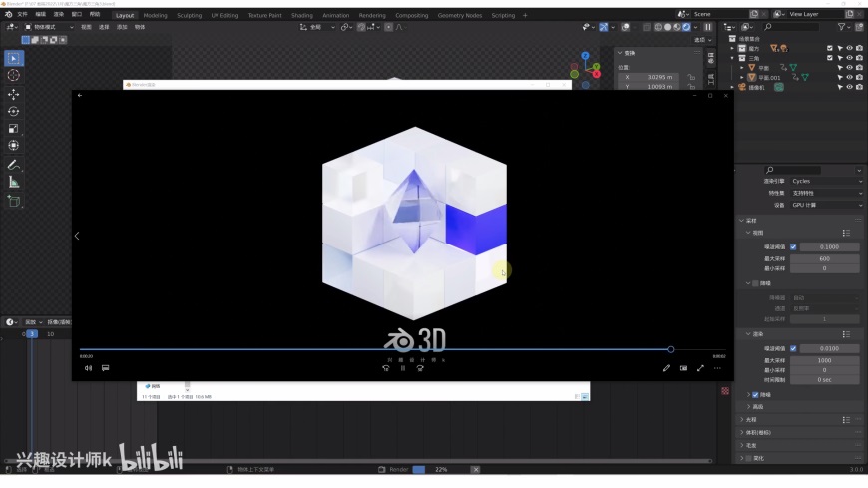Open 文件 menu in top bar
Image resolution: width=868 pixels, height=488 pixels.
(22, 14)
